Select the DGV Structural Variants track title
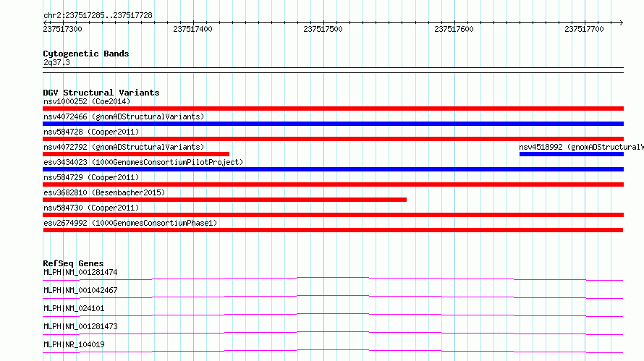Image resolution: width=644 pixels, height=361 pixels. pyautogui.click(x=101, y=93)
